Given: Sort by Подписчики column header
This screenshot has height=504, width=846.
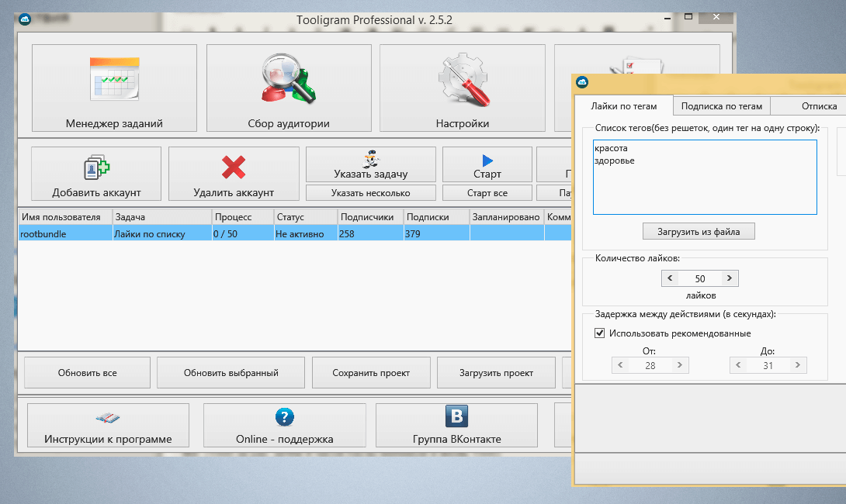Looking at the screenshot, I should coord(371,216).
